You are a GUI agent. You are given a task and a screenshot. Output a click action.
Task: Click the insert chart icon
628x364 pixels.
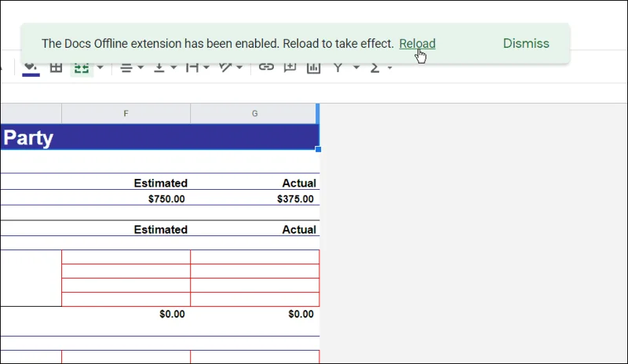point(313,67)
